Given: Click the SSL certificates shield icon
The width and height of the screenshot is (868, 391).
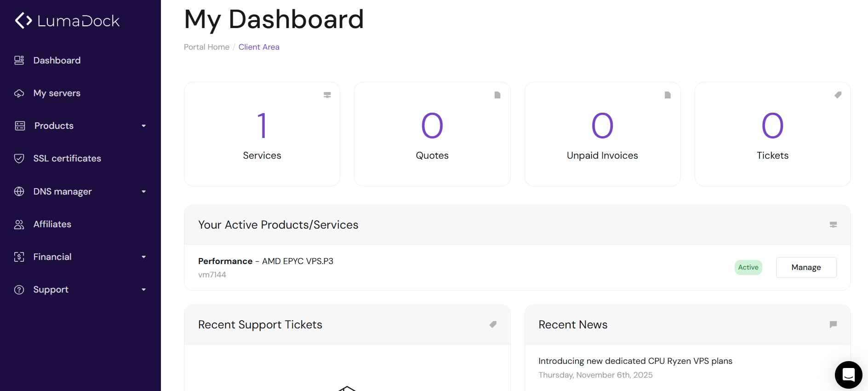Looking at the screenshot, I should click(19, 159).
